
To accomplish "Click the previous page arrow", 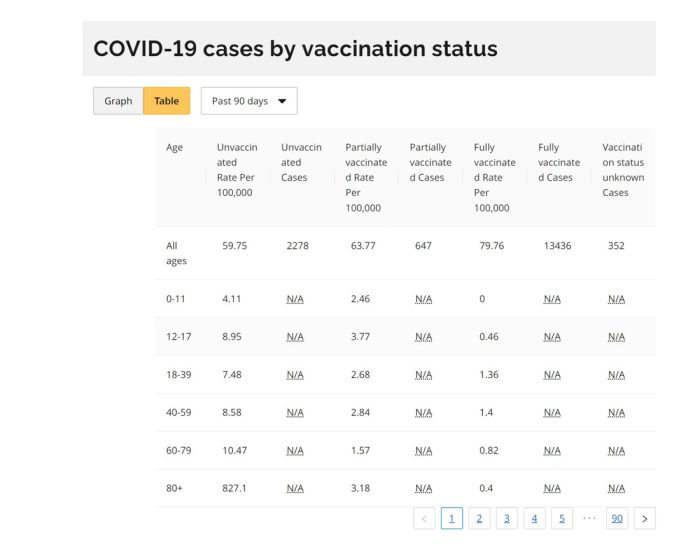I will tap(424, 518).
